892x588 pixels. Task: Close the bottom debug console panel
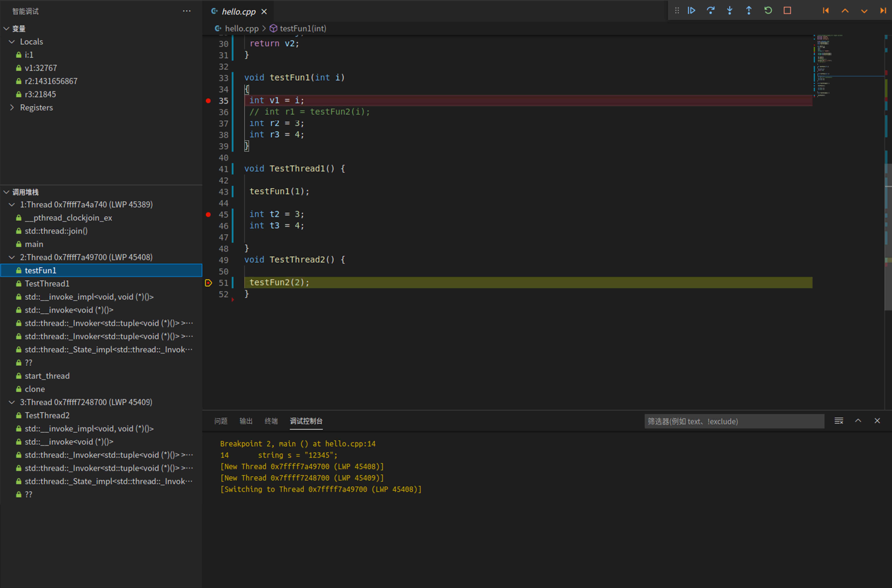877,421
